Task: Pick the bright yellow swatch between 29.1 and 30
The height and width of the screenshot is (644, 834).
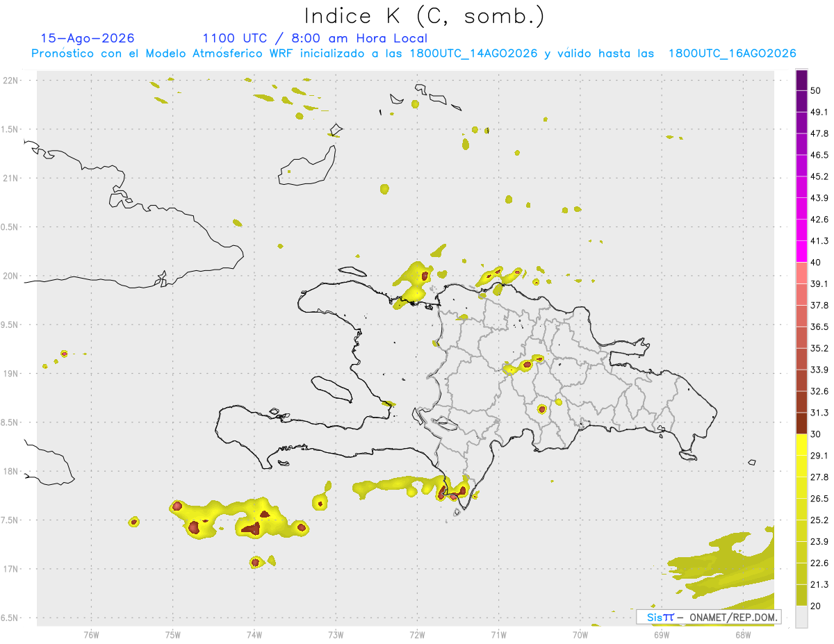Action: pos(801,445)
